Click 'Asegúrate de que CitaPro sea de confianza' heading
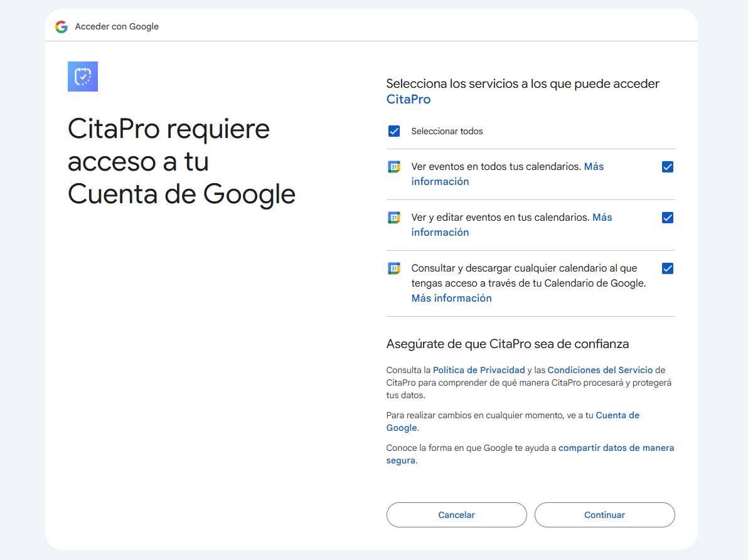The width and height of the screenshot is (748, 560). [508, 344]
